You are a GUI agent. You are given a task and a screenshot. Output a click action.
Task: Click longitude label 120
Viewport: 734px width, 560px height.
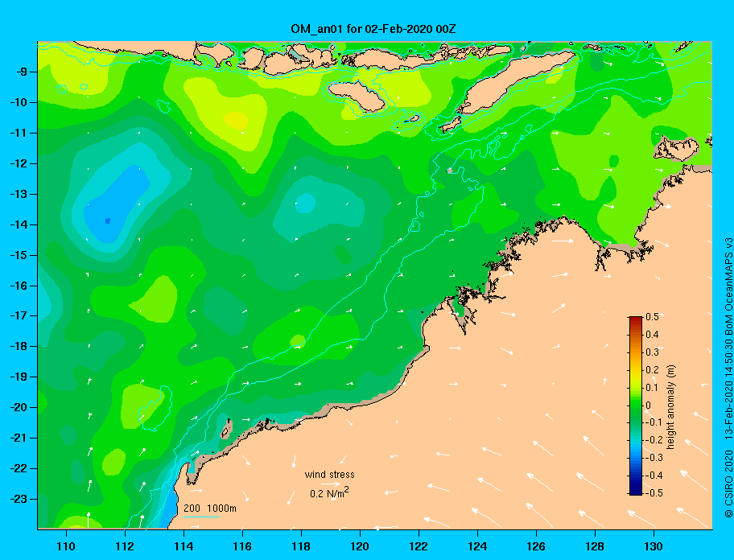click(x=360, y=546)
